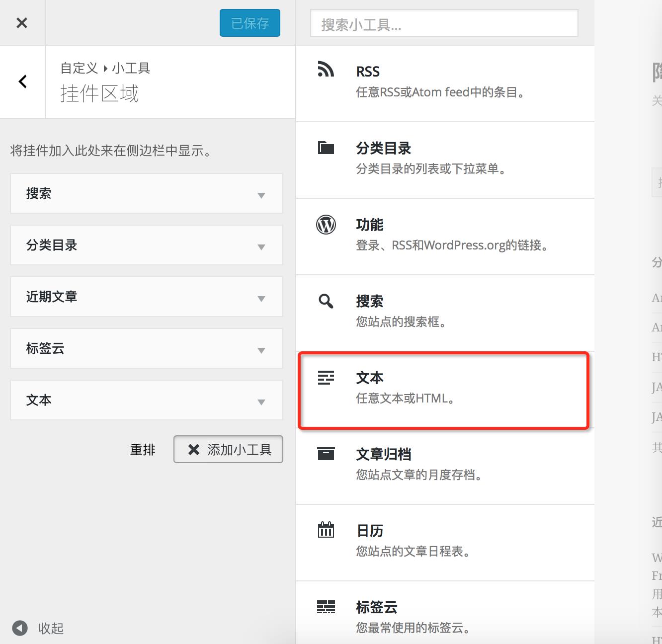Click the text lines icon for 文本 widget
Screen dimensions: 662x644
click(326, 378)
